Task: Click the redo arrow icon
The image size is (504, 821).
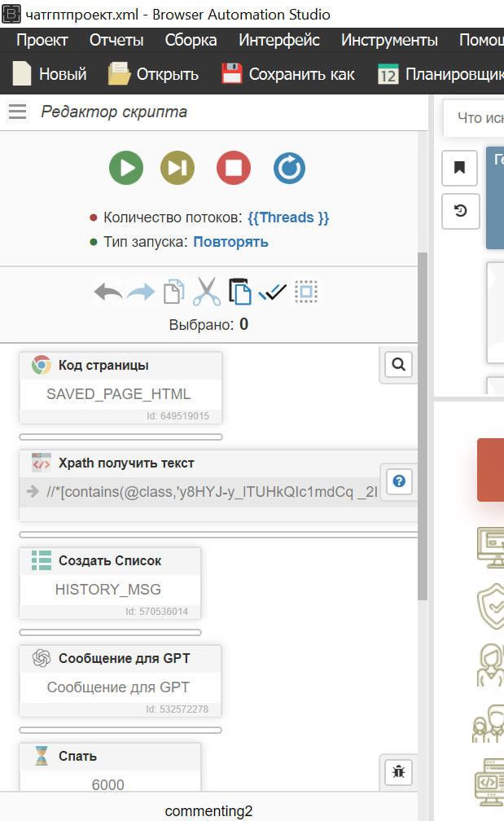Action: (140, 292)
